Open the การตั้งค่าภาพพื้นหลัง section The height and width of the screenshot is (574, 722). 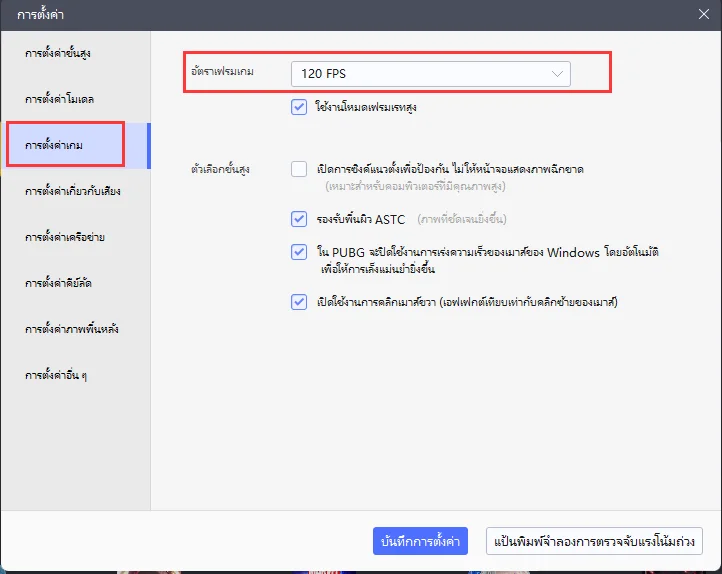[x=76, y=330]
